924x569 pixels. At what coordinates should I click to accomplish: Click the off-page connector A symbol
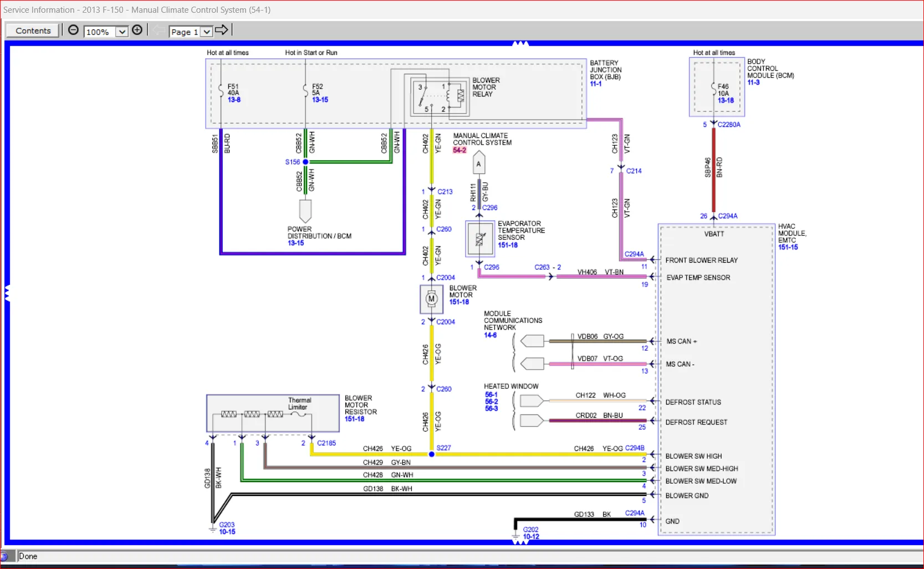pyautogui.click(x=479, y=164)
